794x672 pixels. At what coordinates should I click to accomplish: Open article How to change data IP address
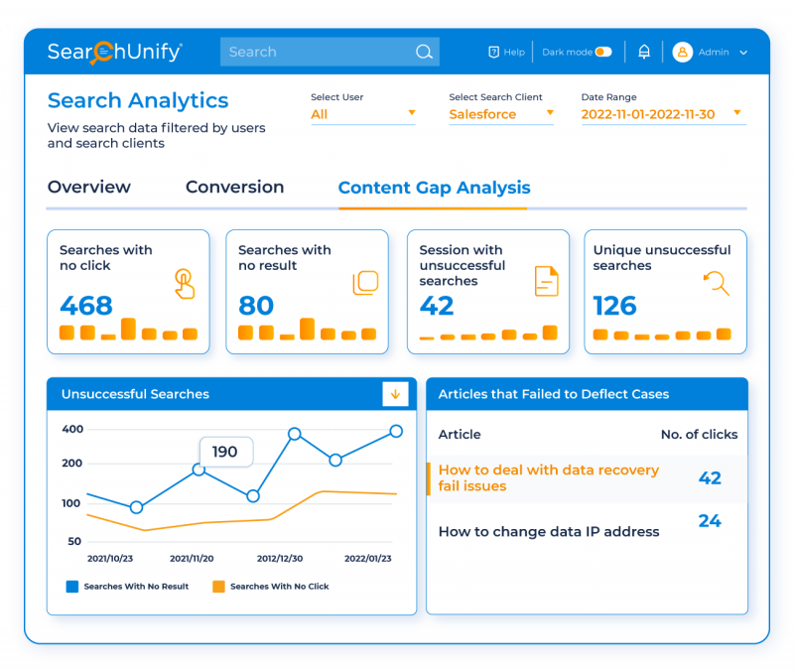(549, 532)
